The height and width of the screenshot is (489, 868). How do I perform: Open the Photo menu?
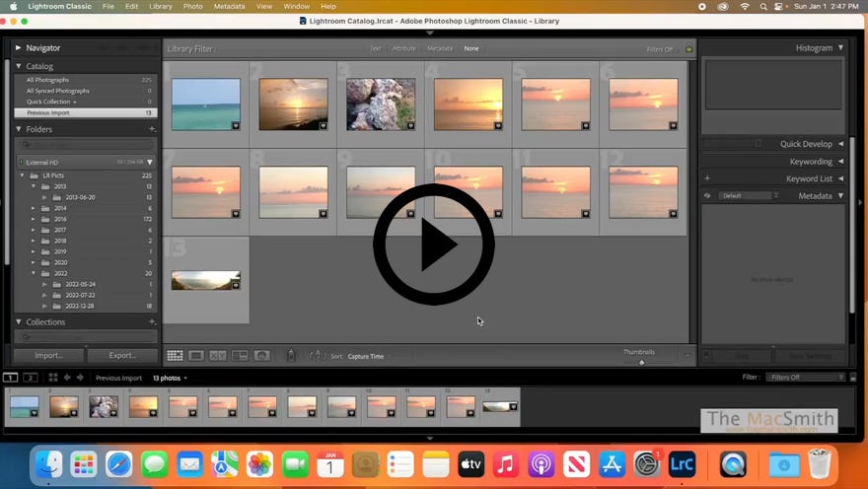(x=192, y=7)
